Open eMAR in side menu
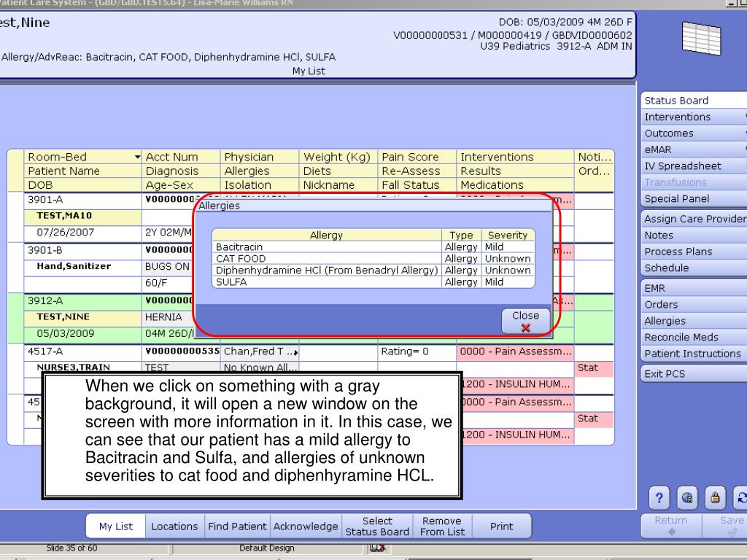 pyautogui.click(x=693, y=149)
